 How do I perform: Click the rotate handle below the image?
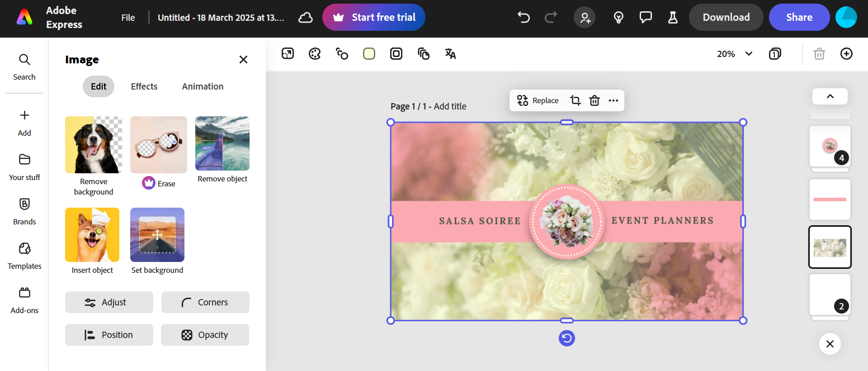coord(567,338)
